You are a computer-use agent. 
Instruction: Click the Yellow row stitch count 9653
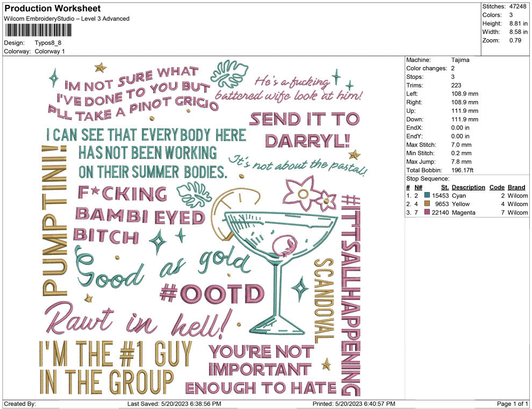point(442,204)
